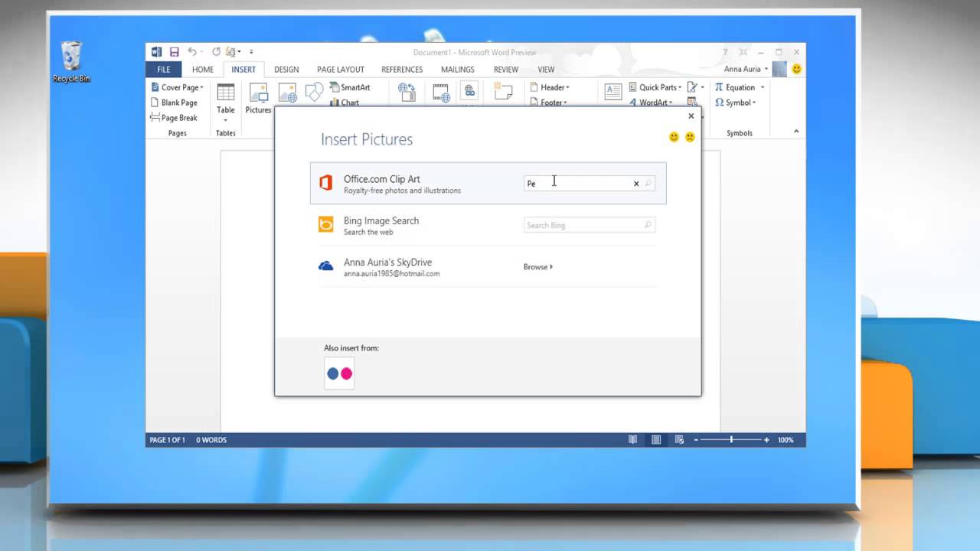This screenshot has width=980, height=551.
Task: Click the Office.com Clip Art search magnifier
Action: 648,184
